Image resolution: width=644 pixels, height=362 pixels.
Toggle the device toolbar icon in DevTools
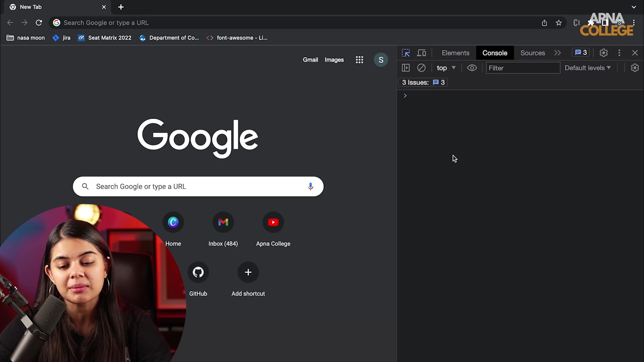tap(421, 53)
